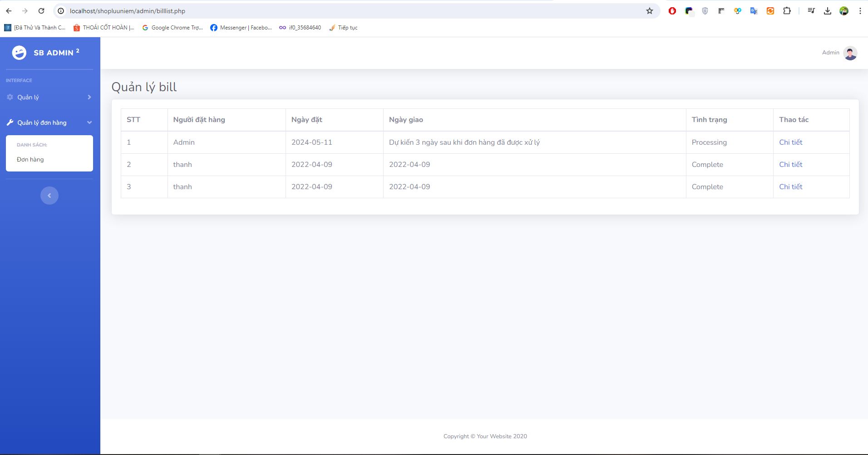Go back using the browser back arrow
Viewport: 868px width, 455px height.
coord(9,11)
